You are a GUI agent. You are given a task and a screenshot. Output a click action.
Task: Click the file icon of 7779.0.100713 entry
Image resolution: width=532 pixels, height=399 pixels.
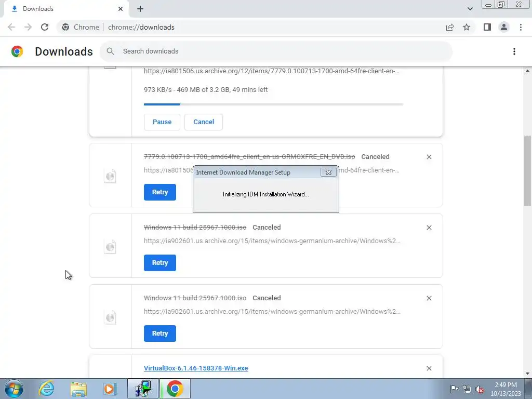(x=110, y=176)
